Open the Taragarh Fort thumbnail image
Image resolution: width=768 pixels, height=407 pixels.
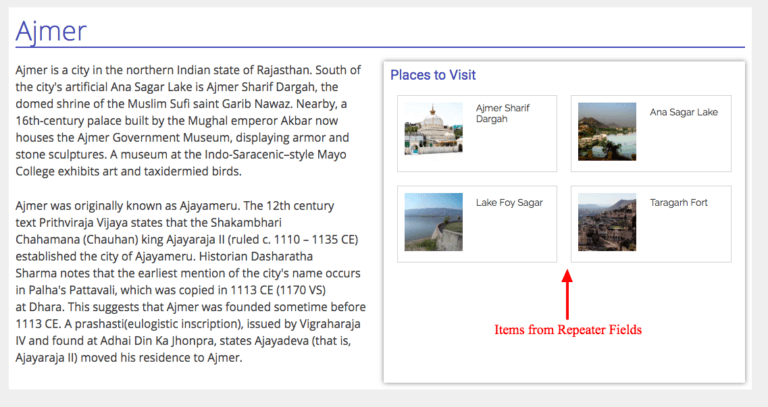(607, 222)
